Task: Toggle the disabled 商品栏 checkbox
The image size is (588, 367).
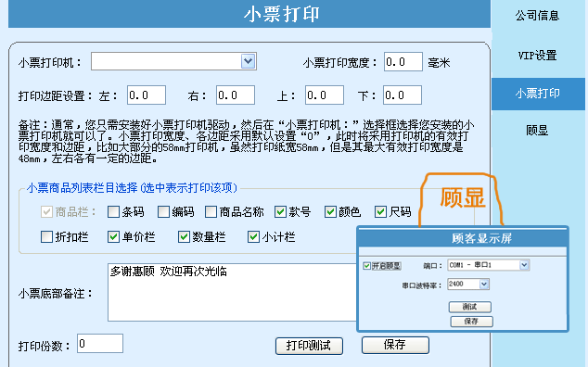Action: pyautogui.click(x=46, y=212)
